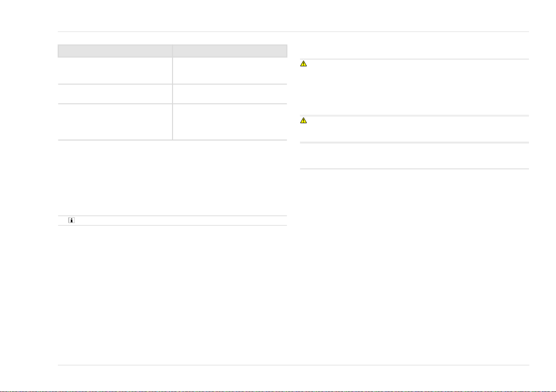Click the middle row's right table cell

230,94
